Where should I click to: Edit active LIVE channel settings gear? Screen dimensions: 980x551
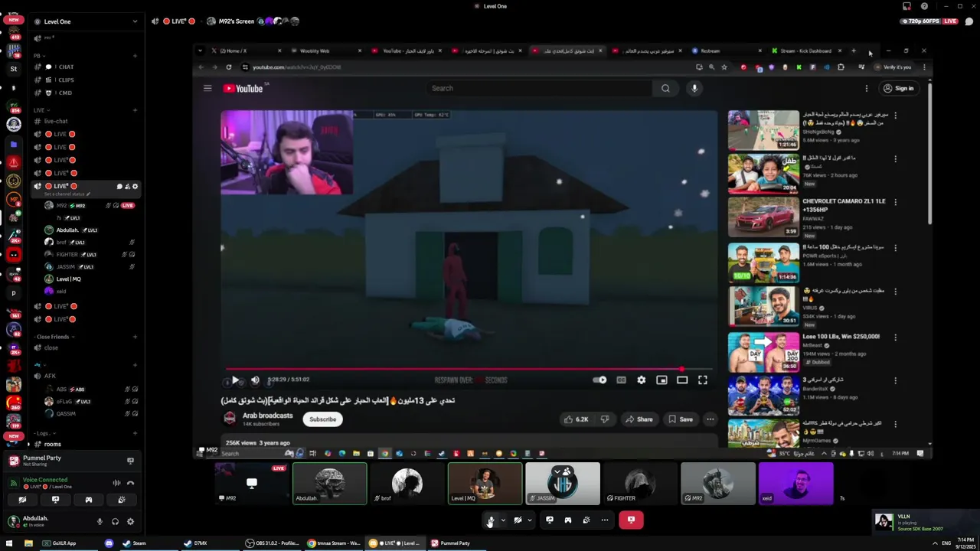136,187
